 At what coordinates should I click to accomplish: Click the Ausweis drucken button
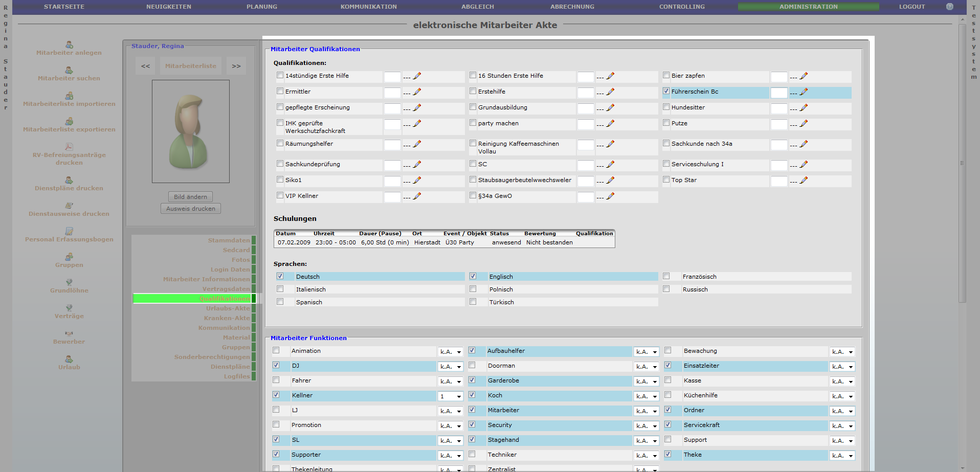point(191,209)
